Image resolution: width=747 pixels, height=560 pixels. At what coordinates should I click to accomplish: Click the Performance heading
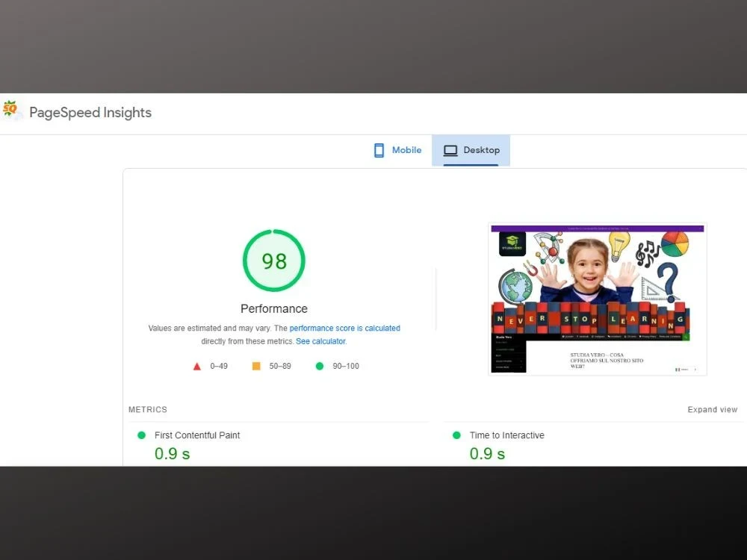(274, 308)
